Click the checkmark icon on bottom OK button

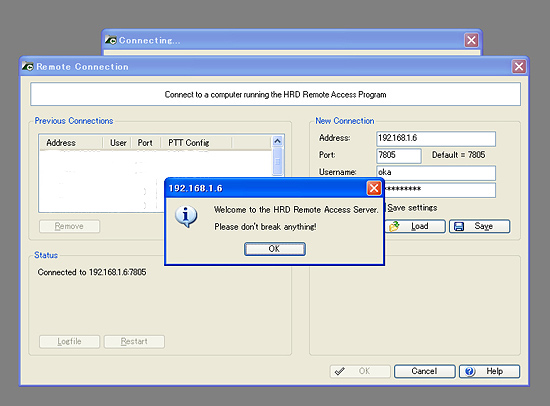tap(340, 371)
